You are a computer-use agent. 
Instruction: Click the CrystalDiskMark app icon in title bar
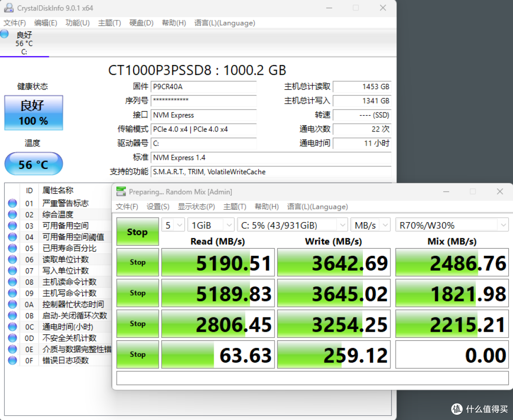coord(121,192)
